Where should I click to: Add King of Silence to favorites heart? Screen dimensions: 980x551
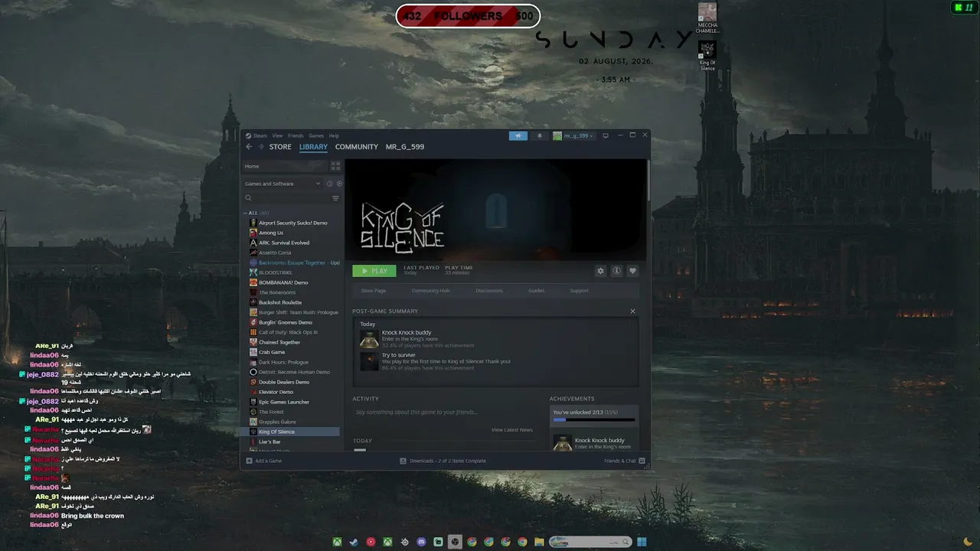632,271
